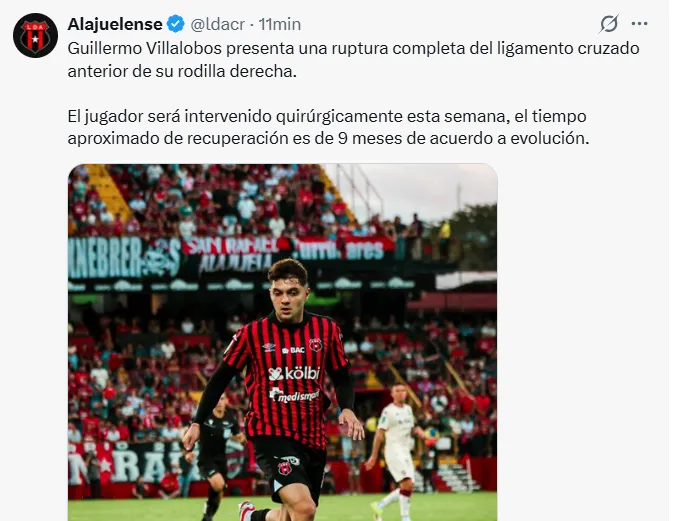Click the kölbi logo on the jersey
Viewport: 674px width, 521px height.
(x=294, y=373)
